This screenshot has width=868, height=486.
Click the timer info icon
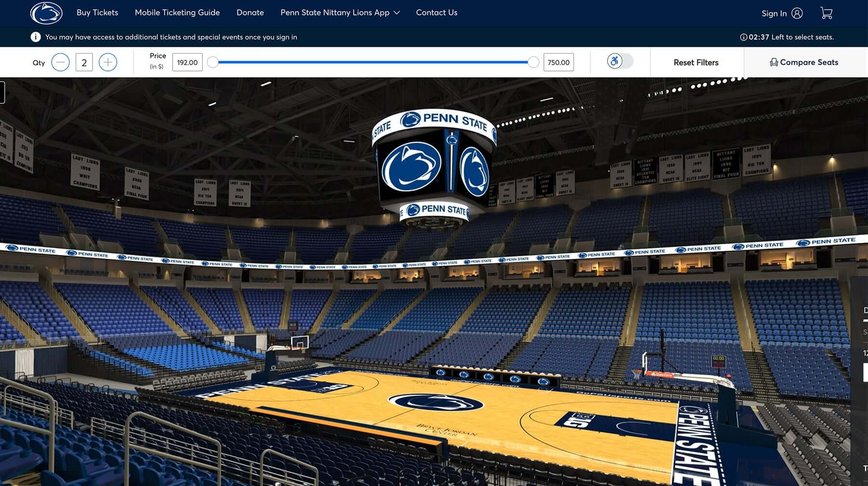pos(744,37)
